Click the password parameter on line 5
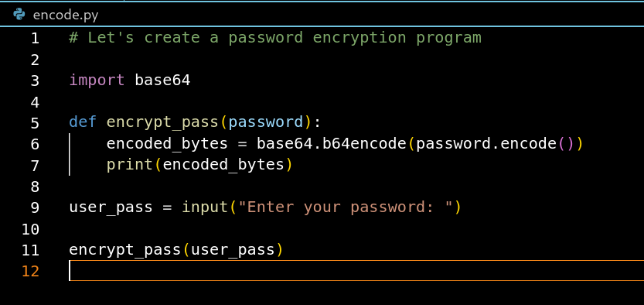Image resolution: width=644 pixels, height=305 pixels. (x=266, y=122)
